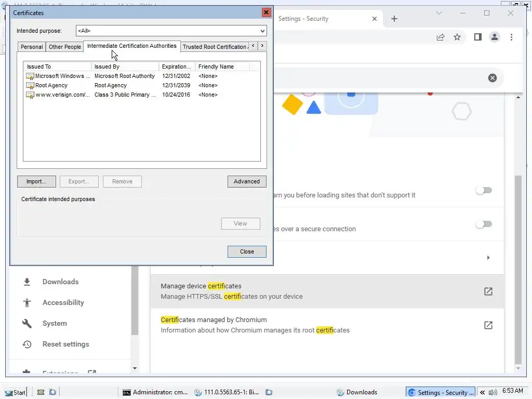The image size is (532, 399).
Task: Open Trusted Root Certification tab
Action: [215, 47]
